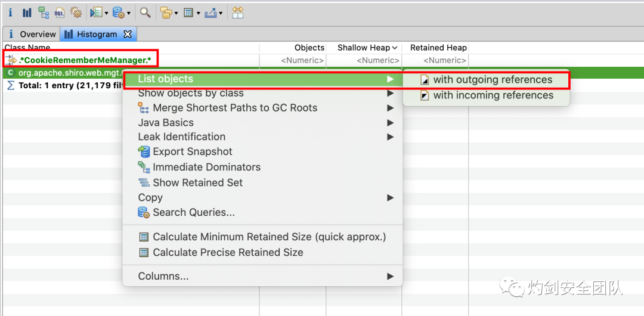
Task: Open Show objects by class submenu
Action: point(262,93)
